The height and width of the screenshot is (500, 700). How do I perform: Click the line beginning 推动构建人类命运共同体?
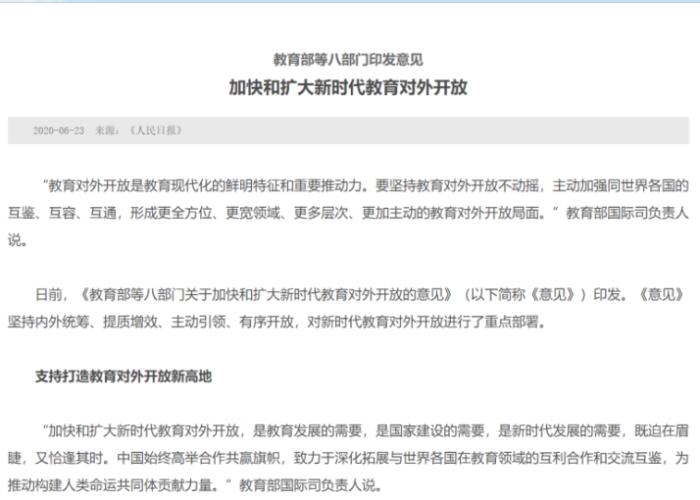[x=195, y=485]
